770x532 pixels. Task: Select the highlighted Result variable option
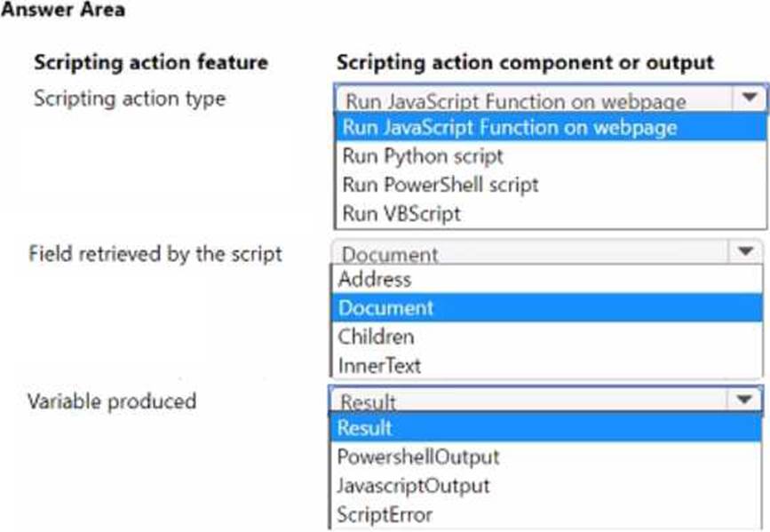tap(365, 428)
